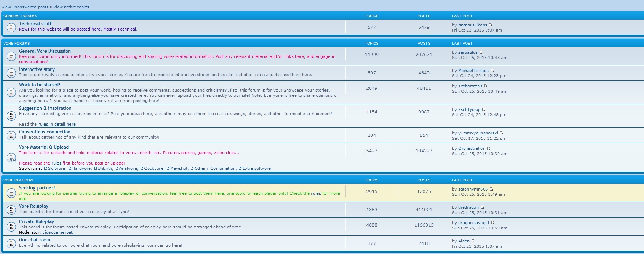View latest post icon next to MichaelJackson

(x=492, y=71)
